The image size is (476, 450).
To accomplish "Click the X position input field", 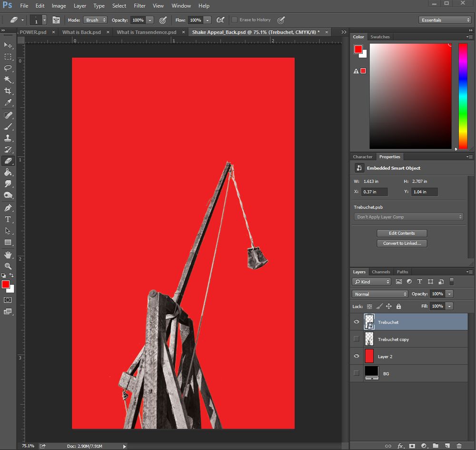I will [x=375, y=192].
